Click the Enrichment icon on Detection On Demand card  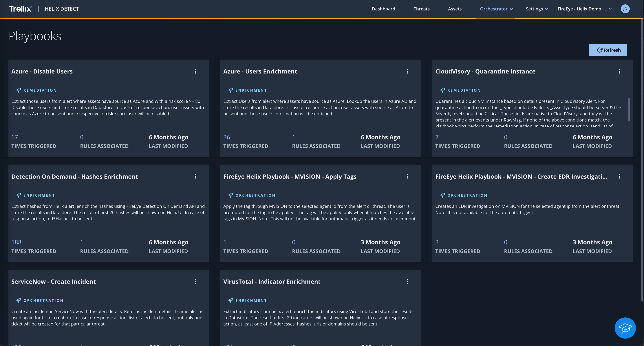coord(19,195)
